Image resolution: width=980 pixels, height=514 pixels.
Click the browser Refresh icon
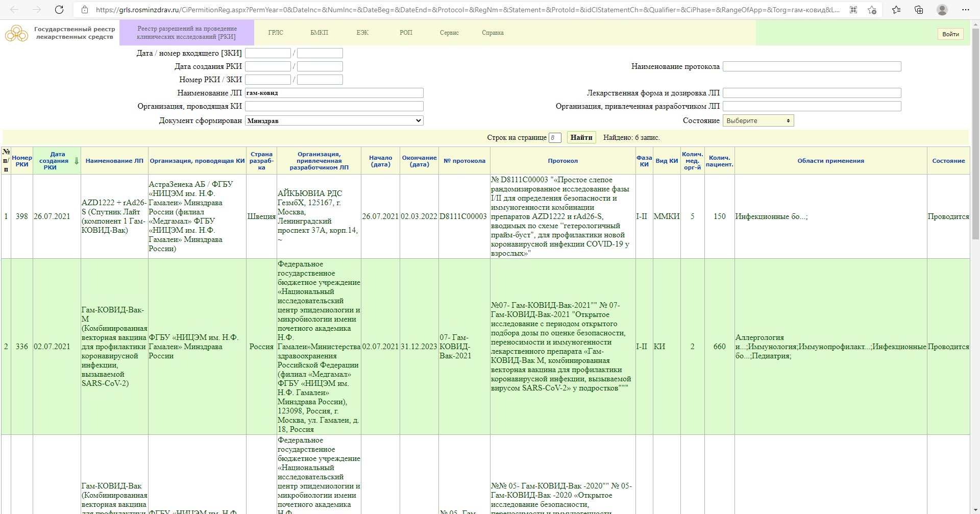tap(59, 10)
